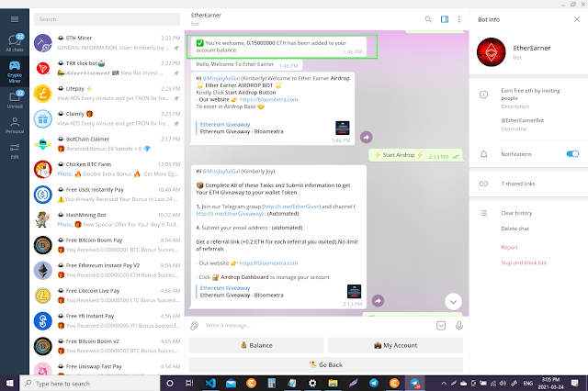Open Calculator from the taskbar
Image resolution: width=588 pixels, height=391 pixels.
(272, 383)
